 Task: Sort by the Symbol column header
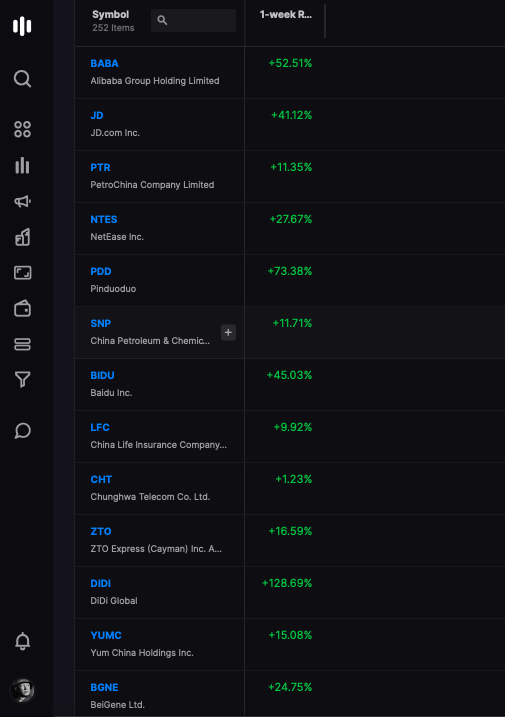click(x=111, y=15)
